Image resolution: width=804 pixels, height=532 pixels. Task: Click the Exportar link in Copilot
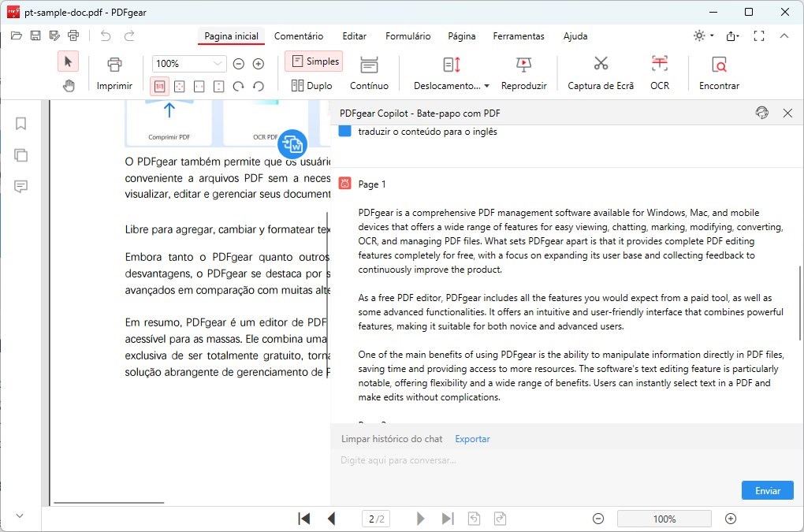pos(472,438)
